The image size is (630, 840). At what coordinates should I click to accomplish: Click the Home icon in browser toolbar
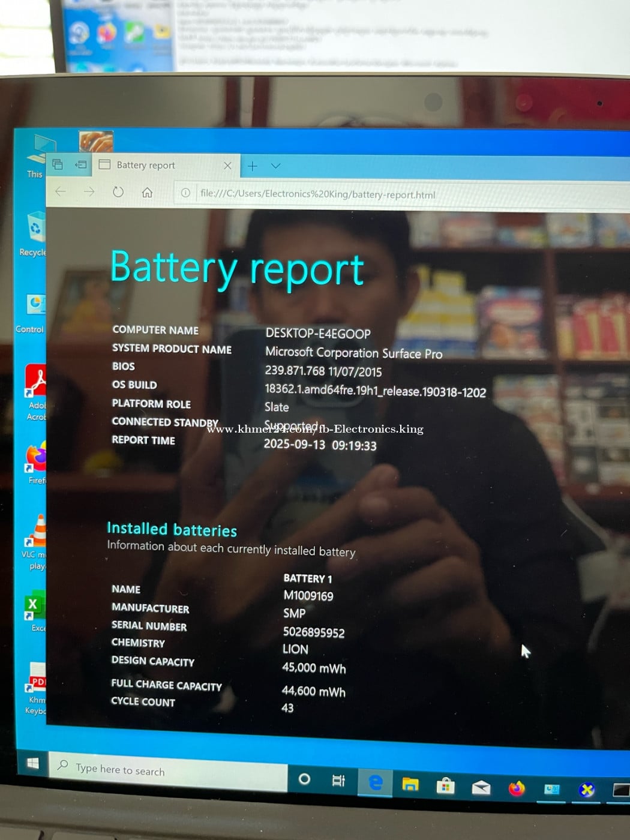(147, 193)
